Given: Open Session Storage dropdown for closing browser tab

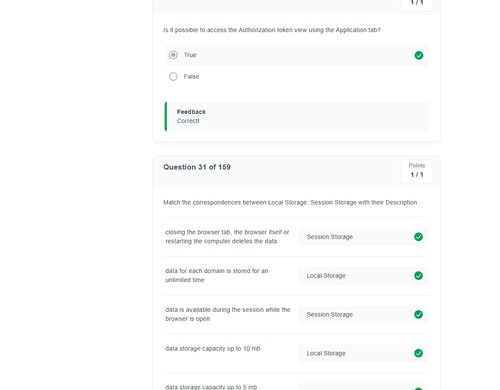Looking at the screenshot, I should click(363, 237).
